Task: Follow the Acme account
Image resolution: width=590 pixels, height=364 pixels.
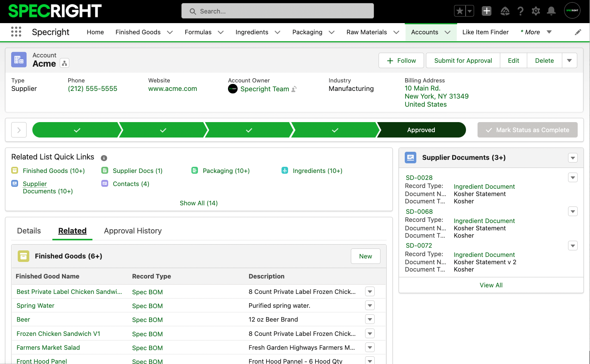Action: point(401,60)
